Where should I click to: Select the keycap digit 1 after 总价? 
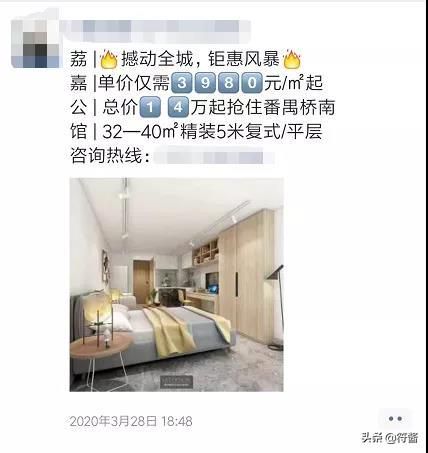[x=150, y=107]
